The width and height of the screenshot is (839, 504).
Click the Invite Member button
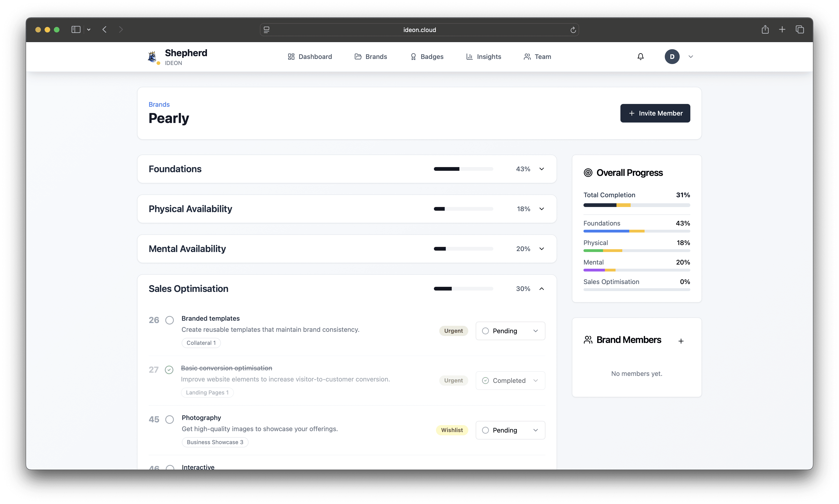pyautogui.click(x=655, y=113)
